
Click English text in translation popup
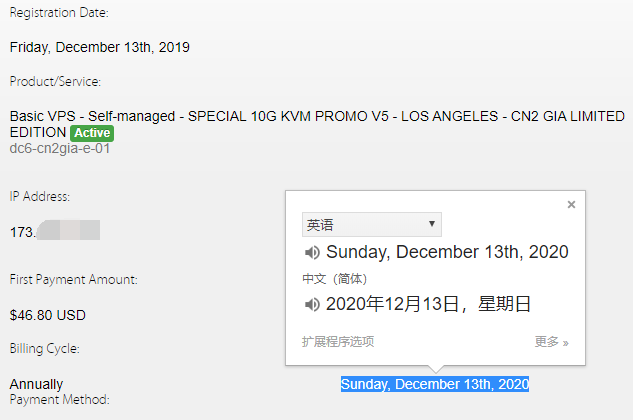(x=447, y=252)
